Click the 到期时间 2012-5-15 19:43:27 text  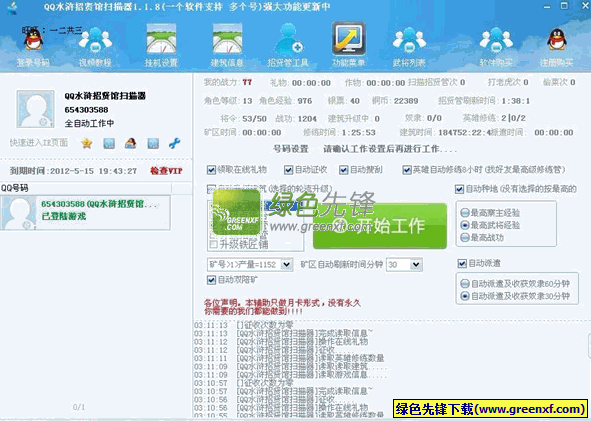pyautogui.click(x=73, y=171)
